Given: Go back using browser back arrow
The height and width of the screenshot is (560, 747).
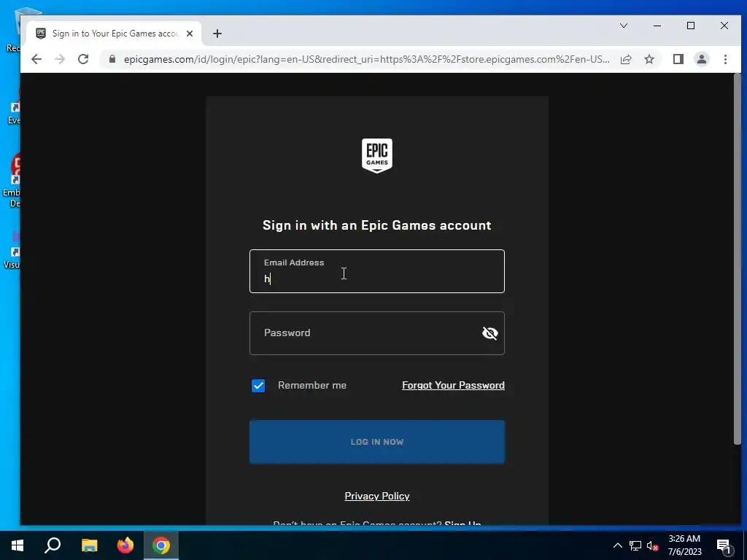Looking at the screenshot, I should click(x=36, y=59).
